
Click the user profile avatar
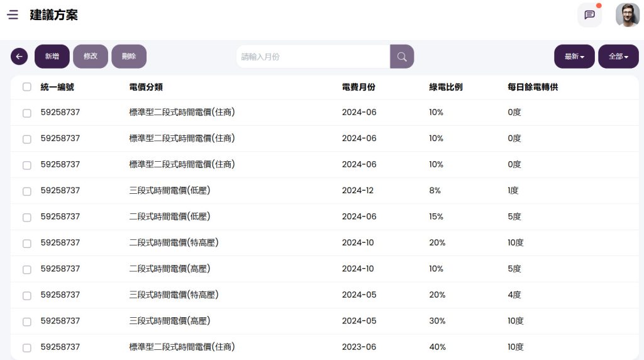627,15
